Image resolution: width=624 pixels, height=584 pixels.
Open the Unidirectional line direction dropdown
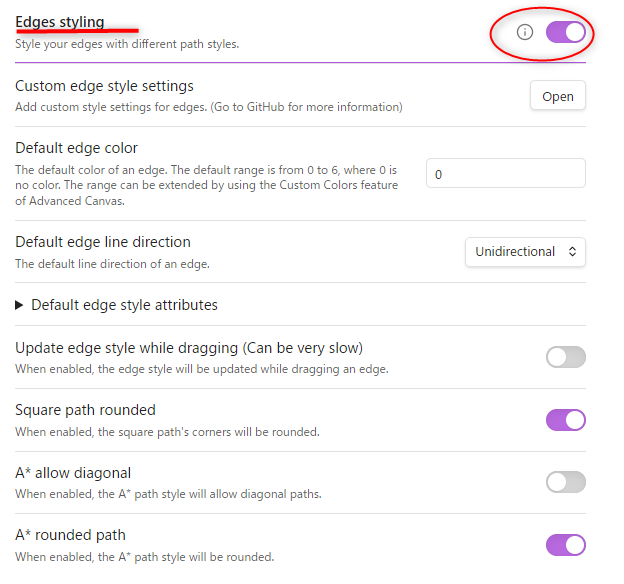525,252
